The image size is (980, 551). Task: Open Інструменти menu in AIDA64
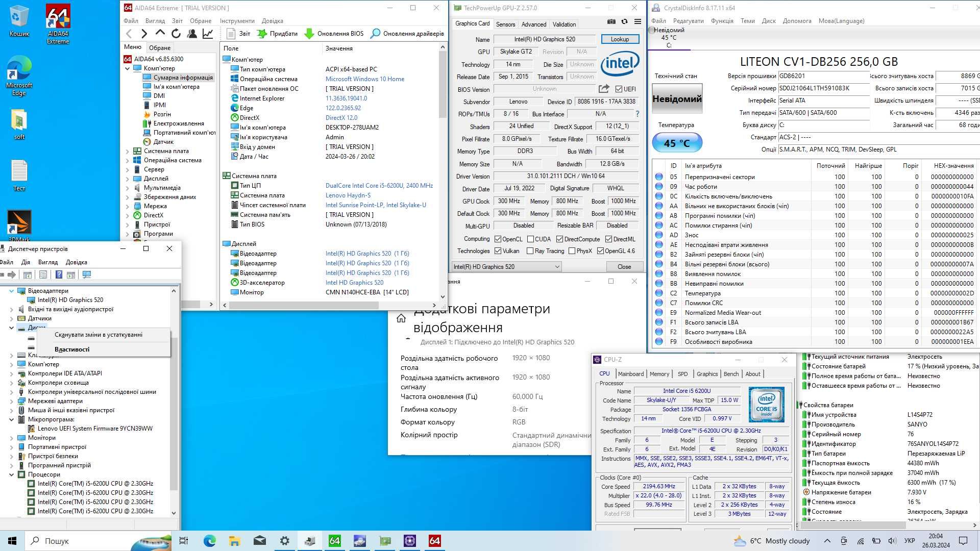click(x=237, y=21)
